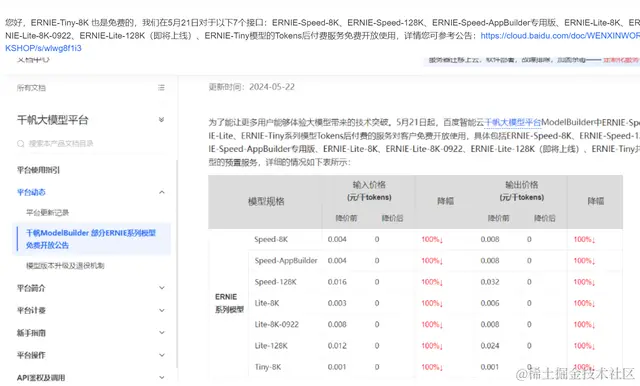Focus the 搜索本产品文档目录 search field
The width and height of the screenshot is (640, 386).
91,144
